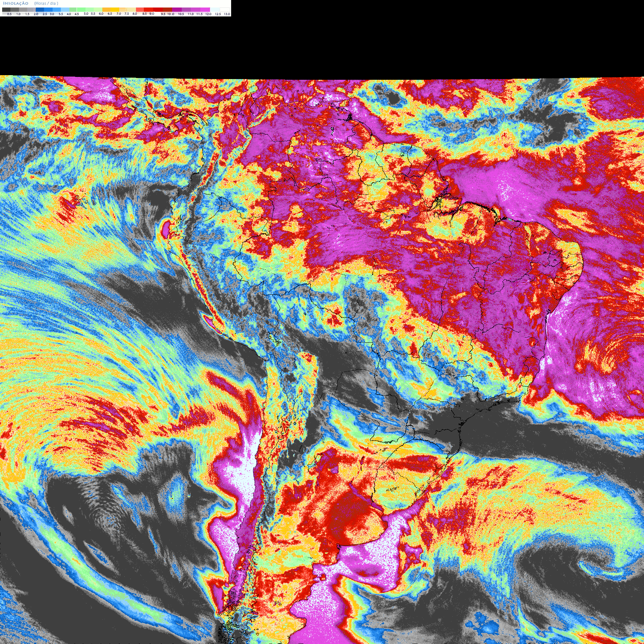This screenshot has width=644, height=644.
Task: Click the 9.5 legend value
Action: [163, 14]
